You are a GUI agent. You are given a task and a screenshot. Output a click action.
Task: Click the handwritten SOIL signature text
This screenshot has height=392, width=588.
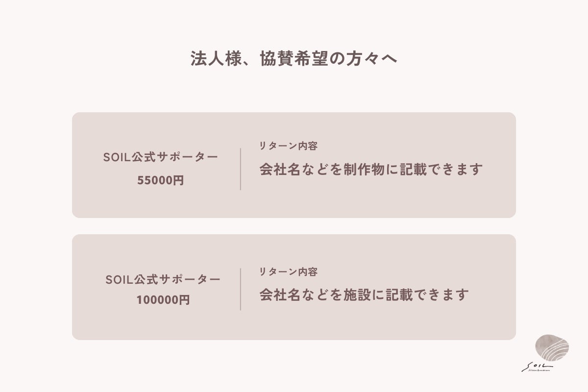click(x=537, y=366)
